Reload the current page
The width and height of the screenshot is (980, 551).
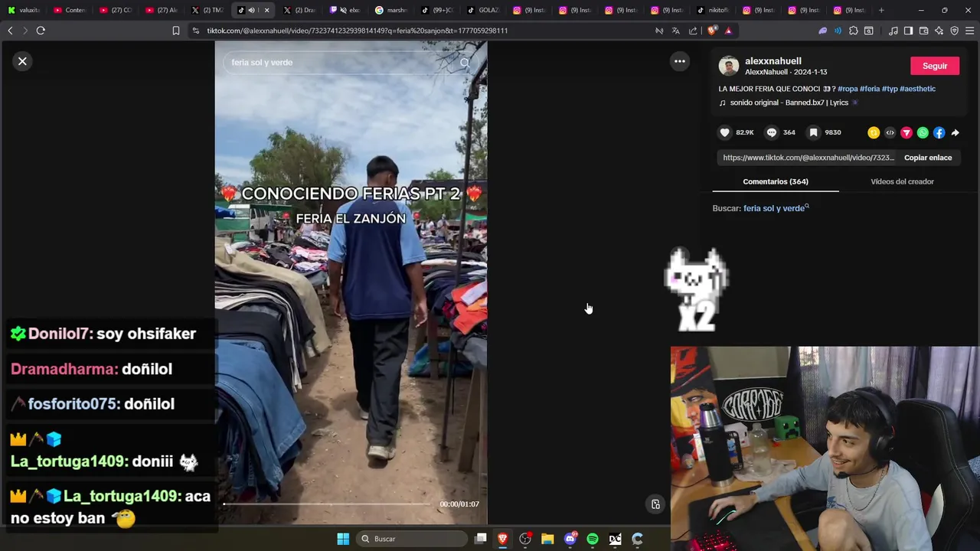coord(41,31)
